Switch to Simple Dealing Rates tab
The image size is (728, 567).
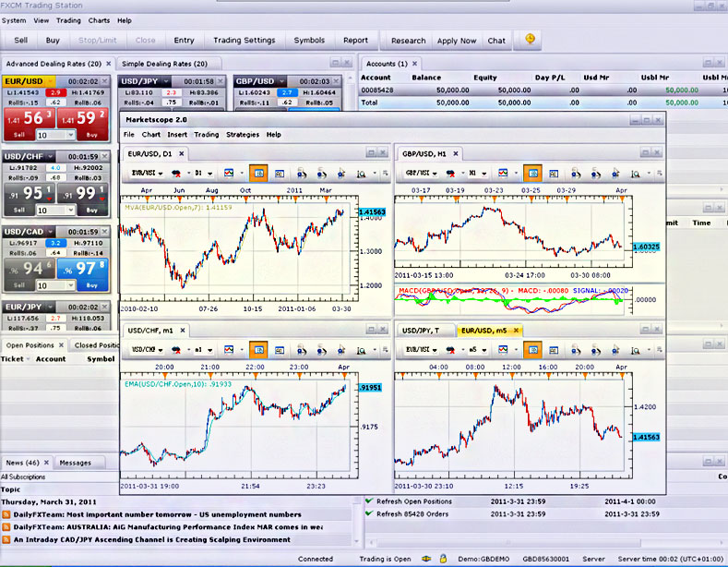point(164,63)
